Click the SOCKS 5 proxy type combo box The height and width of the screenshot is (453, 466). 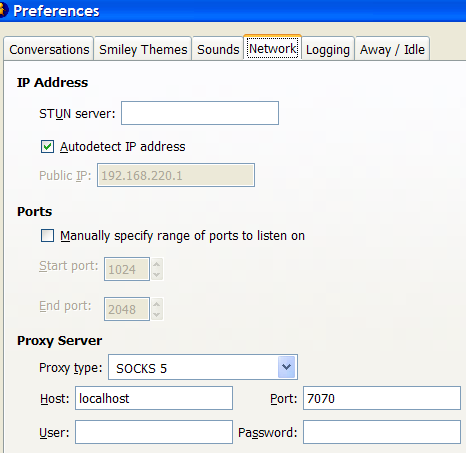coord(203,367)
